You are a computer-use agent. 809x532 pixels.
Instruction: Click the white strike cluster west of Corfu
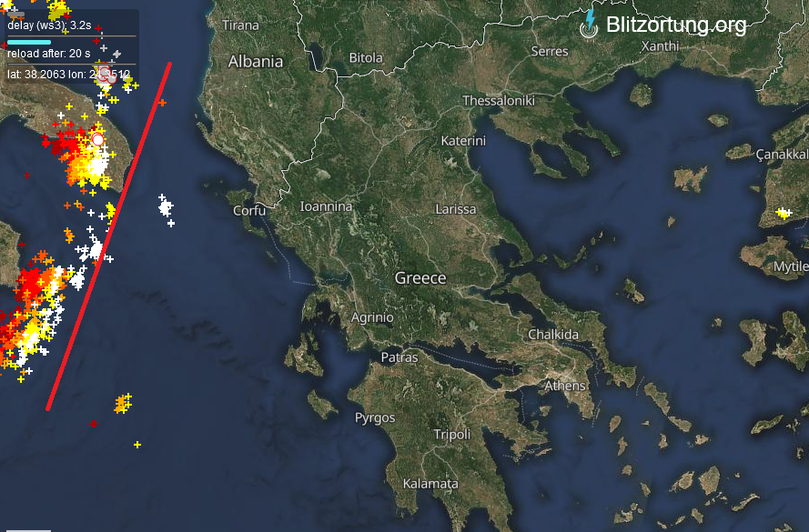166,209
